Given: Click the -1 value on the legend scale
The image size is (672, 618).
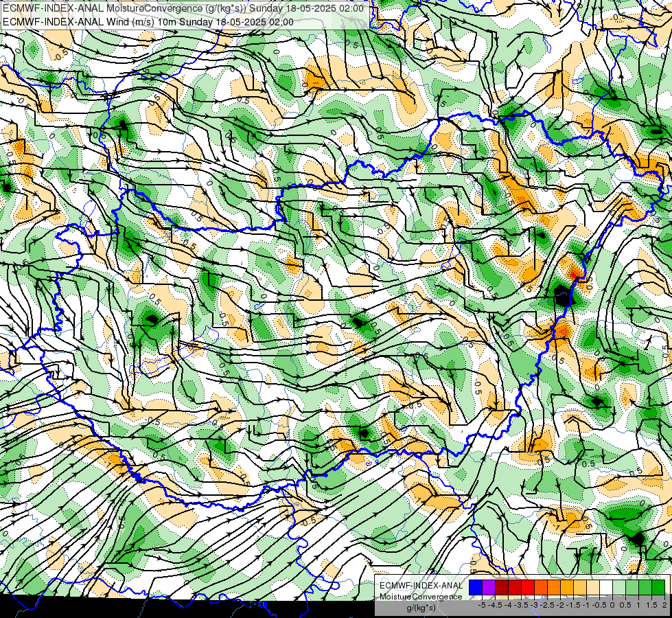Looking at the screenshot, I should click(x=586, y=605).
